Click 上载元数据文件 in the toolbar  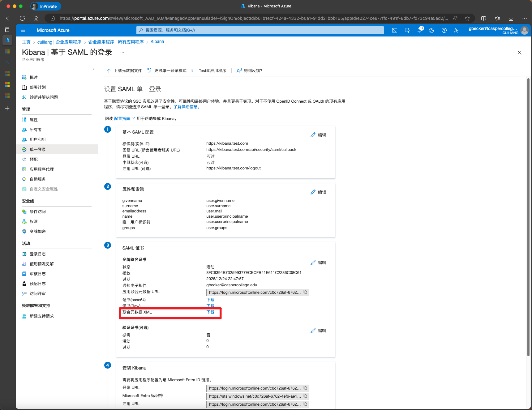point(124,70)
